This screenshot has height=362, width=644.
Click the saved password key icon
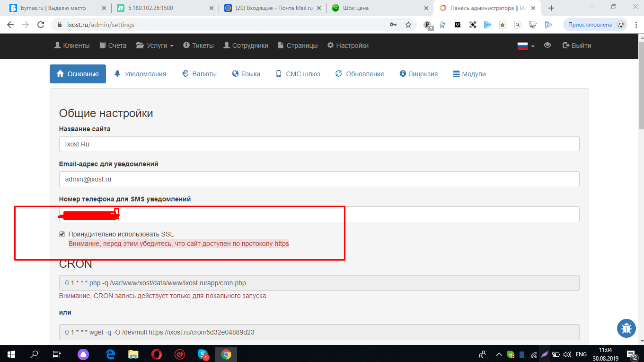coord(393,25)
